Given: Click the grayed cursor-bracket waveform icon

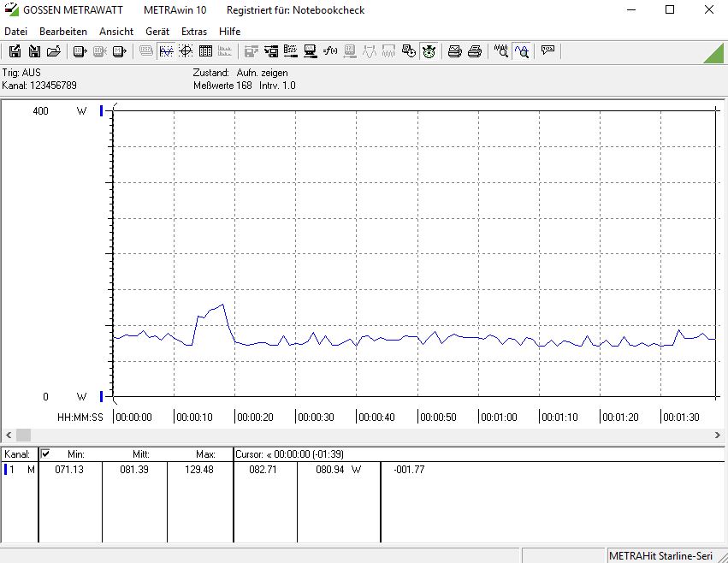Looking at the screenshot, I should click(x=369, y=51).
